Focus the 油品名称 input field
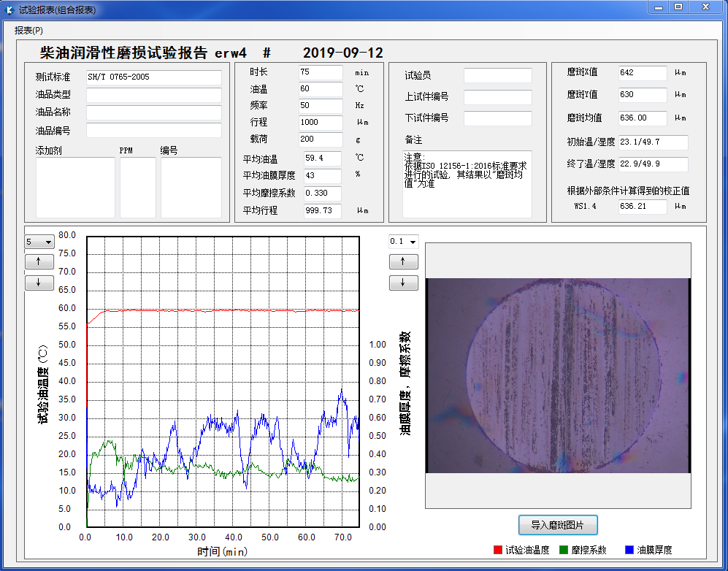This screenshot has width=728, height=571. 153,112
